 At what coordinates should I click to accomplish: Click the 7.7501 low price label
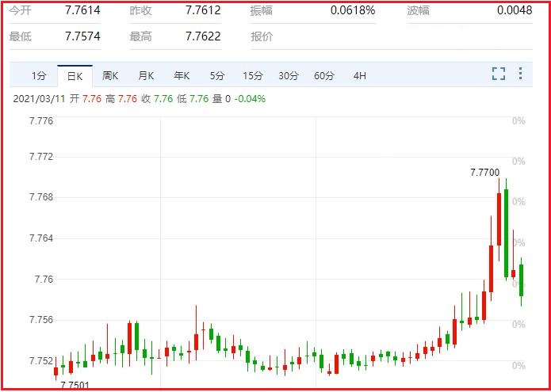click(75, 386)
